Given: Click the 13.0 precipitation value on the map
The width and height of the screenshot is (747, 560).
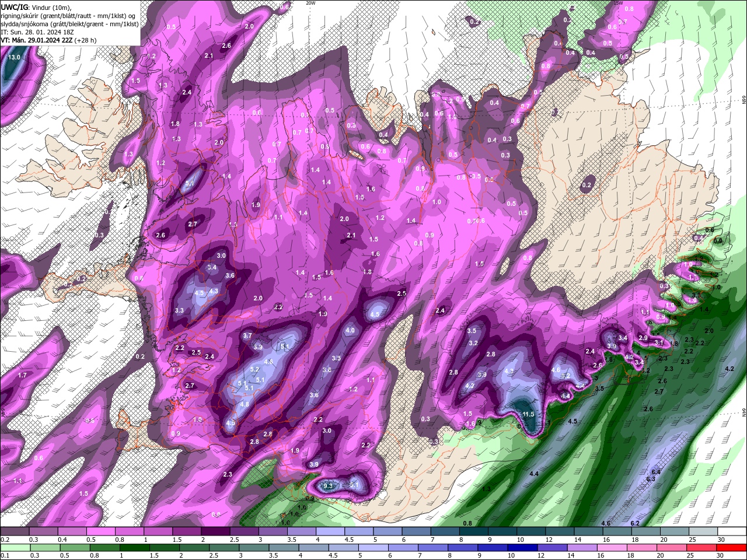Looking at the screenshot, I should pos(14,57).
